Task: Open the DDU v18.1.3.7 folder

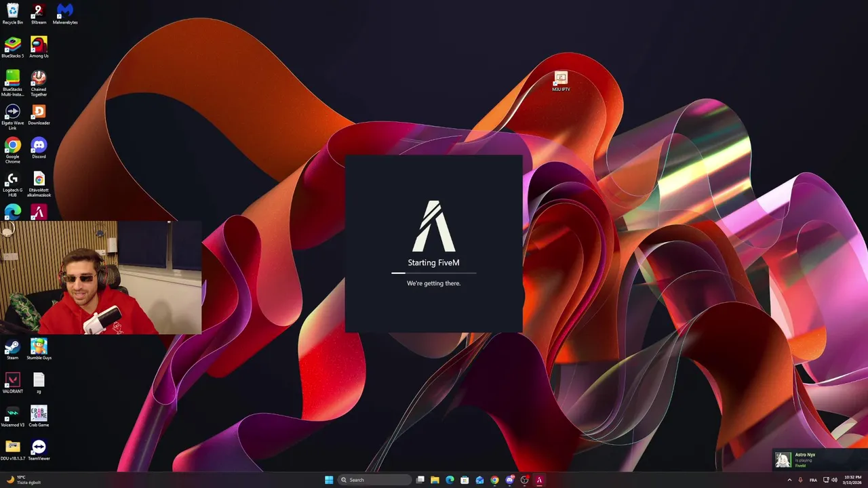Action: click(12, 450)
